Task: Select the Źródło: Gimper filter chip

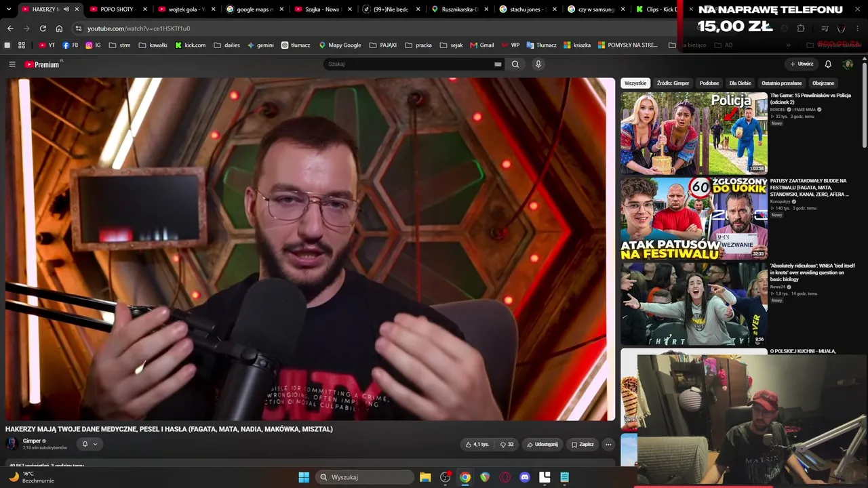Action: [x=673, y=83]
